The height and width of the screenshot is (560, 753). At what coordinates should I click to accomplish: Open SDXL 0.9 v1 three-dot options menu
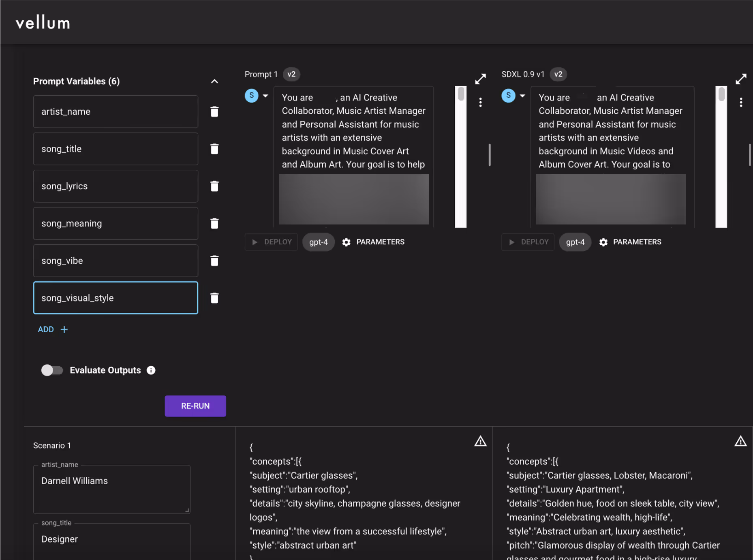click(x=741, y=103)
